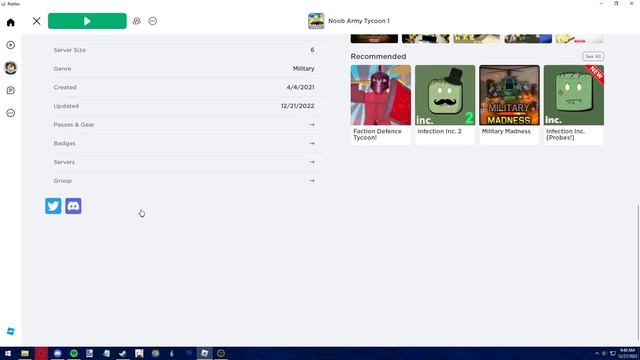
Task: Click the Noob Army Tycoon game icon
Action: pos(316,21)
